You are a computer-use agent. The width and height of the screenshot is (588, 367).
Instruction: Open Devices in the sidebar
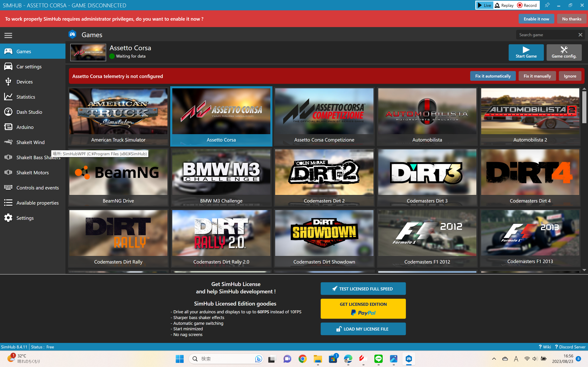[x=24, y=82]
